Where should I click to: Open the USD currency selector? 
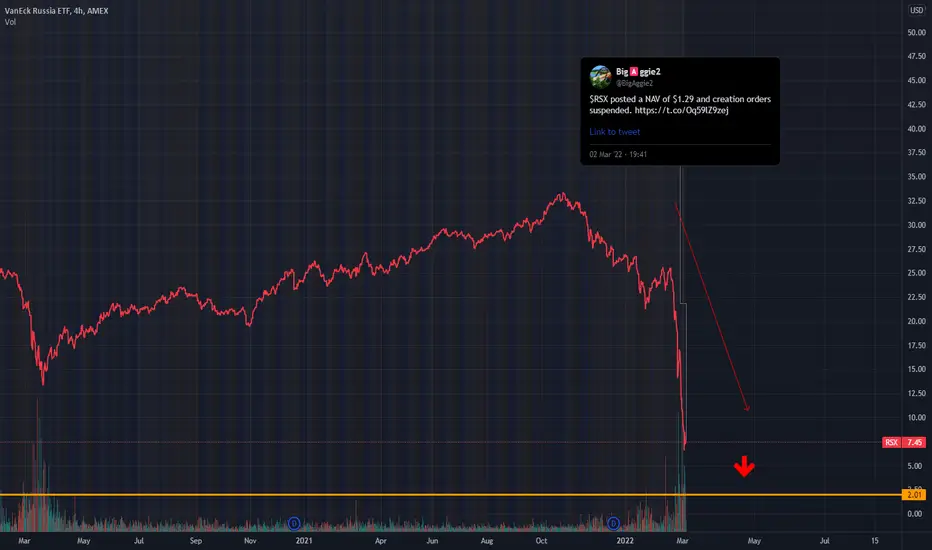pyautogui.click(x=917, y=10)
